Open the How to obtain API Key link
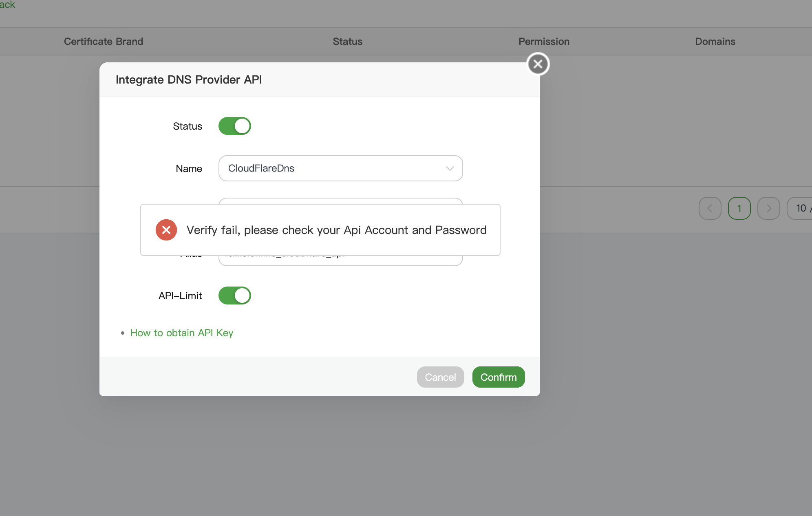The height and width of the screenshot is (516, 812). [x=182, y=333]
